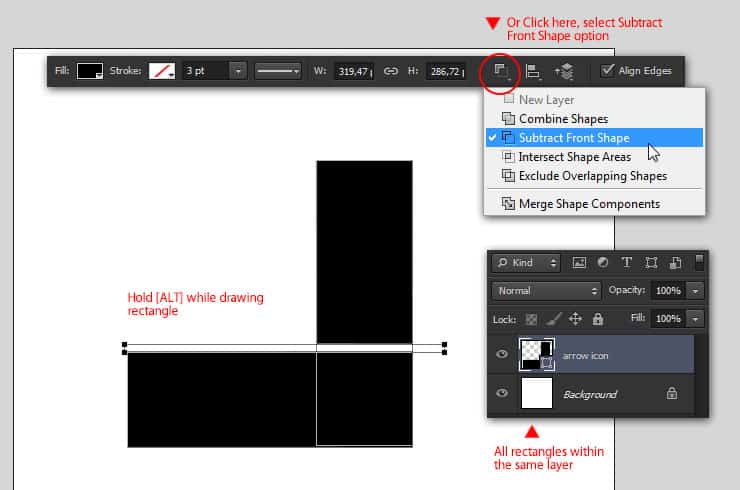Filter layers by pixel layer icon
740x490 pixels.
579,263
